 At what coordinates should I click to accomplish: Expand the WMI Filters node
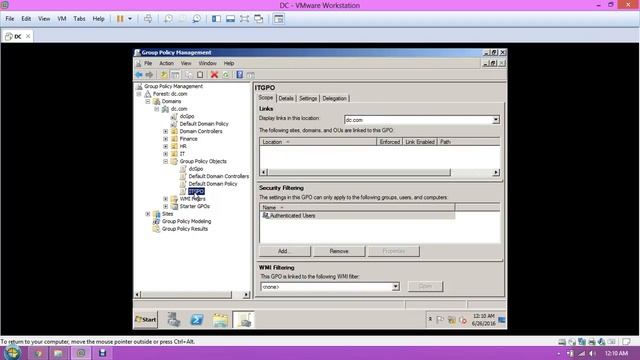165,199
